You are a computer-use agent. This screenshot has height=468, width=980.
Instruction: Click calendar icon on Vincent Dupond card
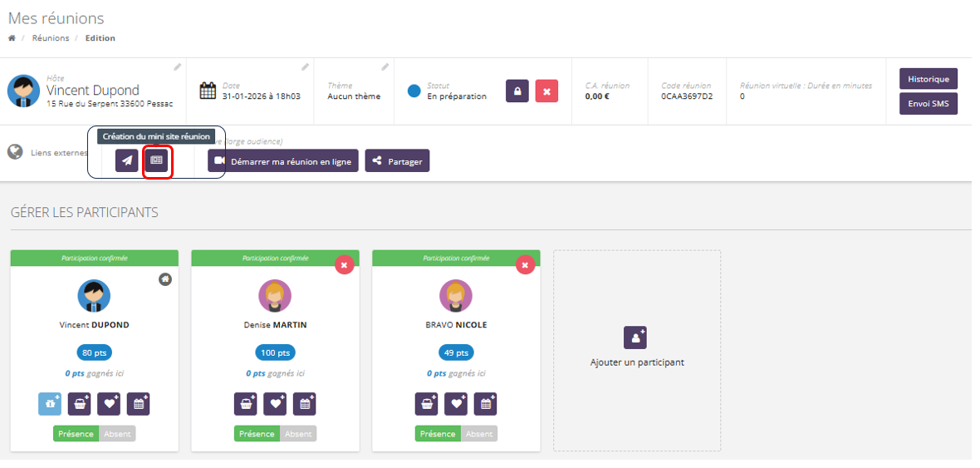pos(138,404)
